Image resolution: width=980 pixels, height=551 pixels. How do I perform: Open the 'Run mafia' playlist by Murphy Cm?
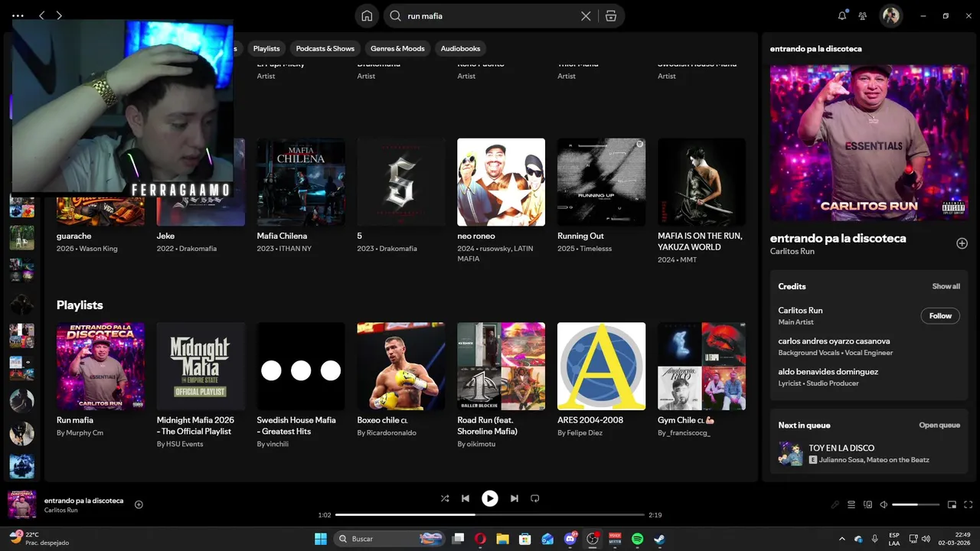[x=100, y=366]
